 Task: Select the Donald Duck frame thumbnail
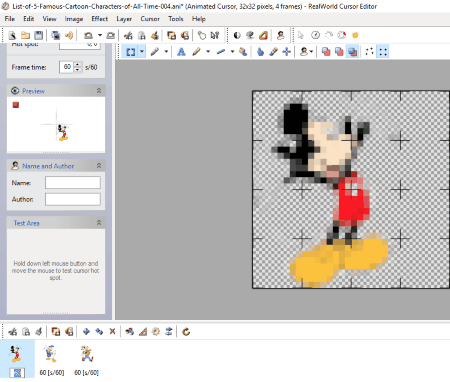click(x=51, y=354)
